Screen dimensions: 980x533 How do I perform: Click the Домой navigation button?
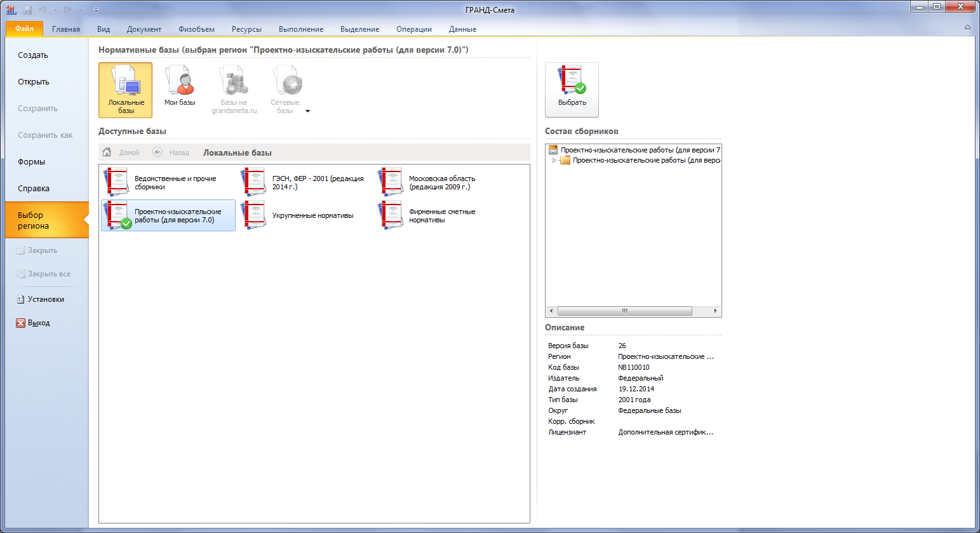coord(121,152)
